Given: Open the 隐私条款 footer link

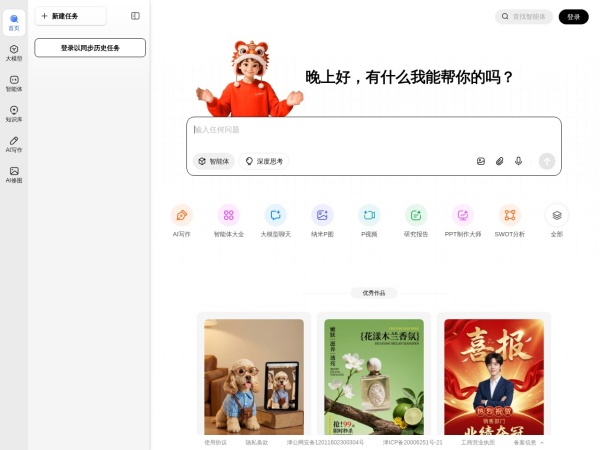Looking at the screenshot, I should pos(256,442).
